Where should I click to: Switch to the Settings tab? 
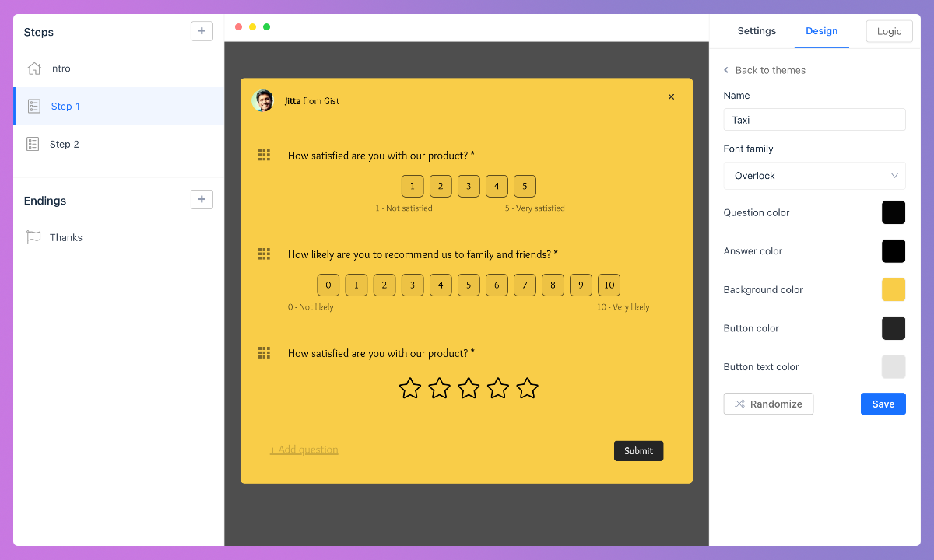[x=757, y=31]
